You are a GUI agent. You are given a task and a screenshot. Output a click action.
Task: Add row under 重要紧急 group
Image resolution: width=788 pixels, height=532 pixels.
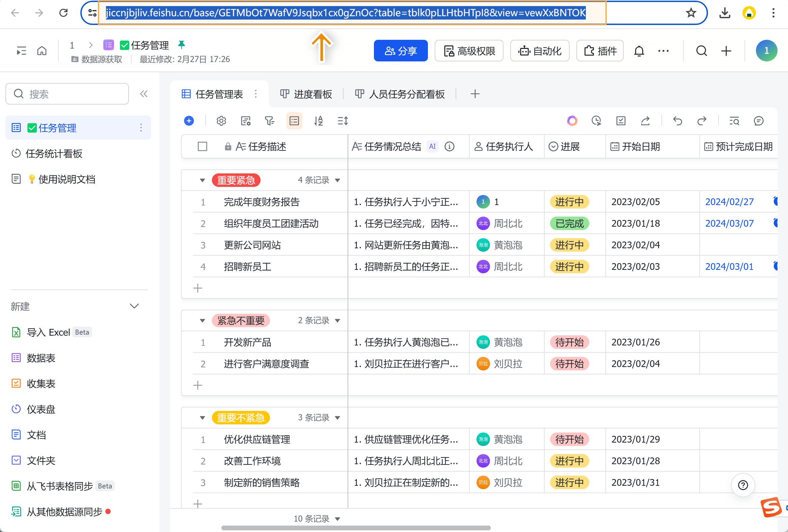(x=198, y=288)
